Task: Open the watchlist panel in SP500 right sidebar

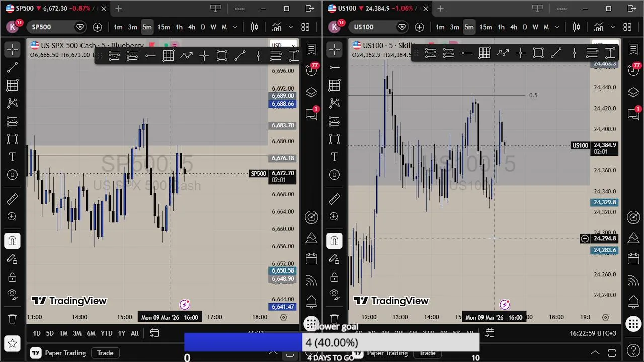Action: [311, 49]
